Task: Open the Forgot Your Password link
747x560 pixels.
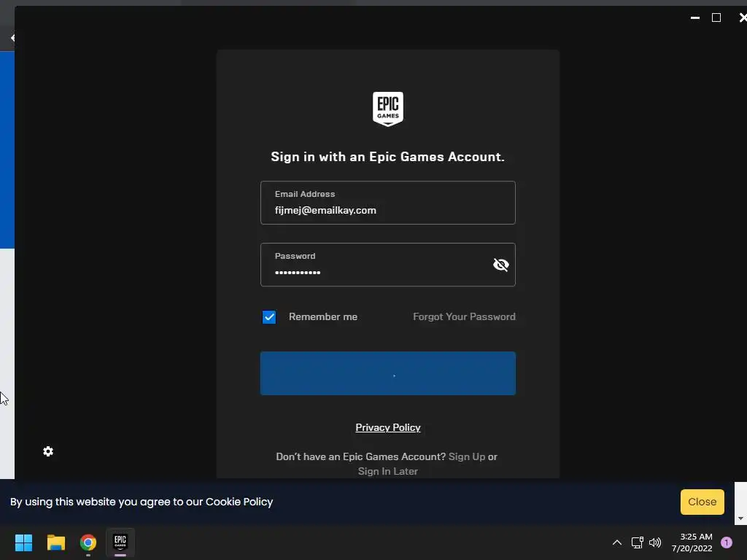Action: pyautogui.click(x=464, y=316)
